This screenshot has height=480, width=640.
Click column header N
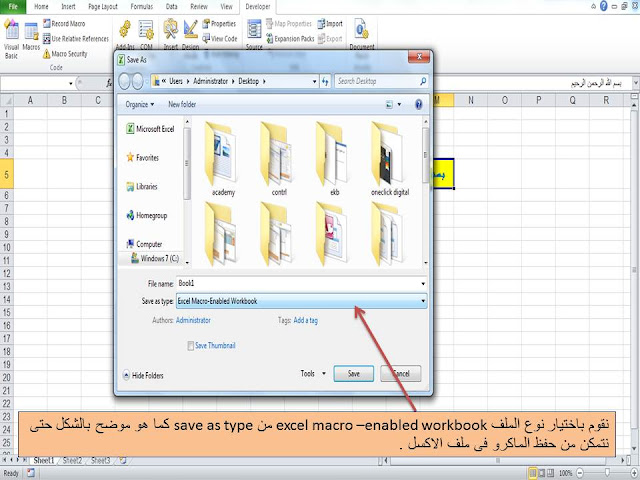pos(471,100)
